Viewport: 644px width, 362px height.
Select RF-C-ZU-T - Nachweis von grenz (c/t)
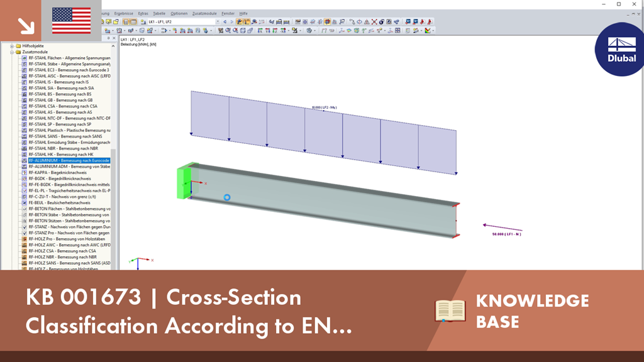[62, 197]
